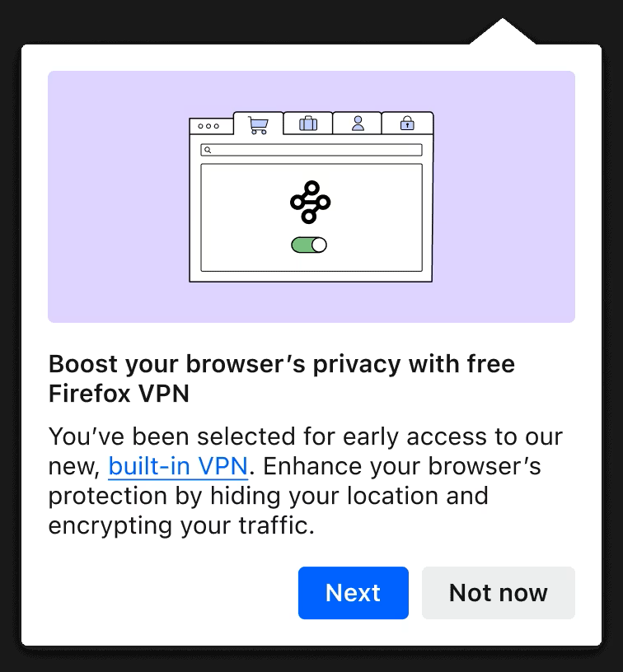Screen dimensions: 623x672
Task: Click the description text about early access
Action: click(x=305, y=481)
